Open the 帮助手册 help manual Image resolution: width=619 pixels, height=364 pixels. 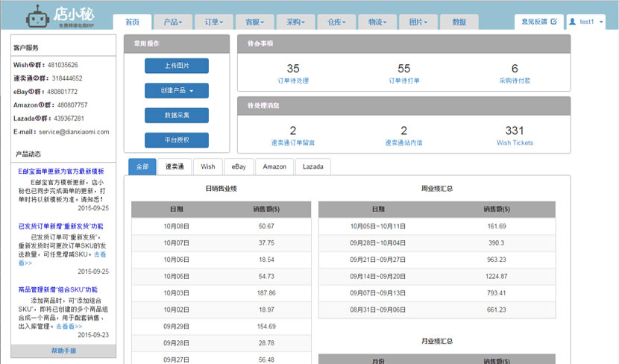tap(63, 351)
